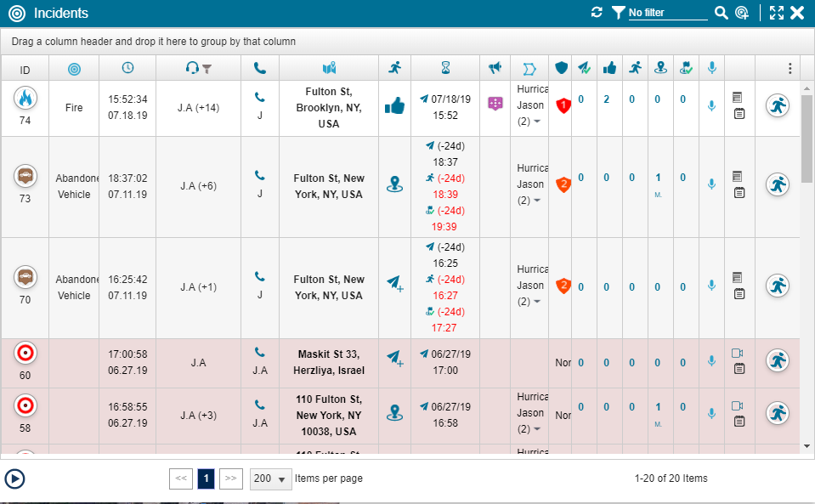Open the funnel filter icon in title bar

618,13
